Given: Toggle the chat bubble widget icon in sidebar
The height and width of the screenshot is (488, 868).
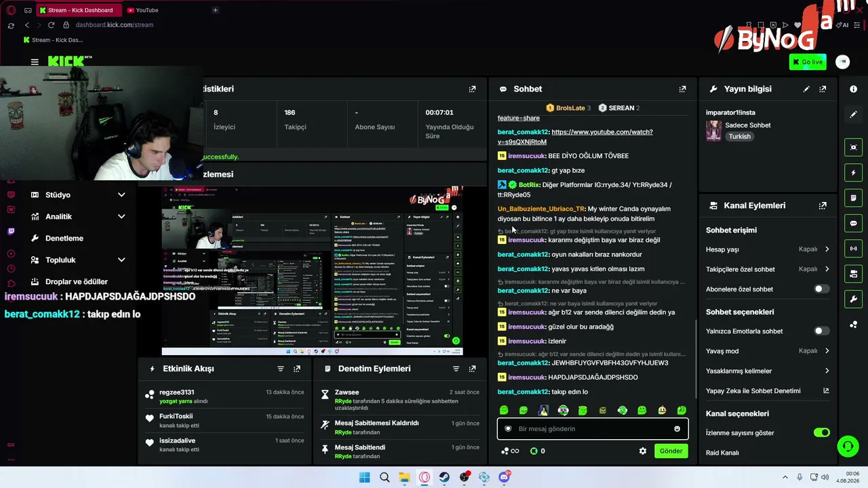Looking at the screenshot, I should coord(853,223).
